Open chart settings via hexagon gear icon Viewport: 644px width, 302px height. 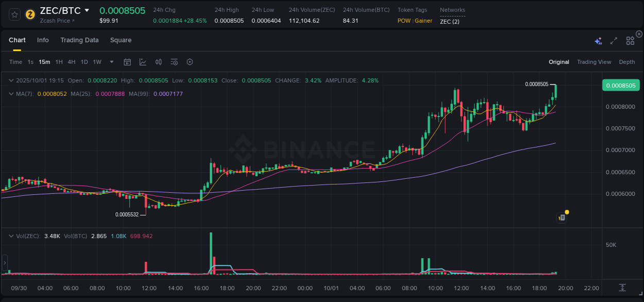click(190, 62)
